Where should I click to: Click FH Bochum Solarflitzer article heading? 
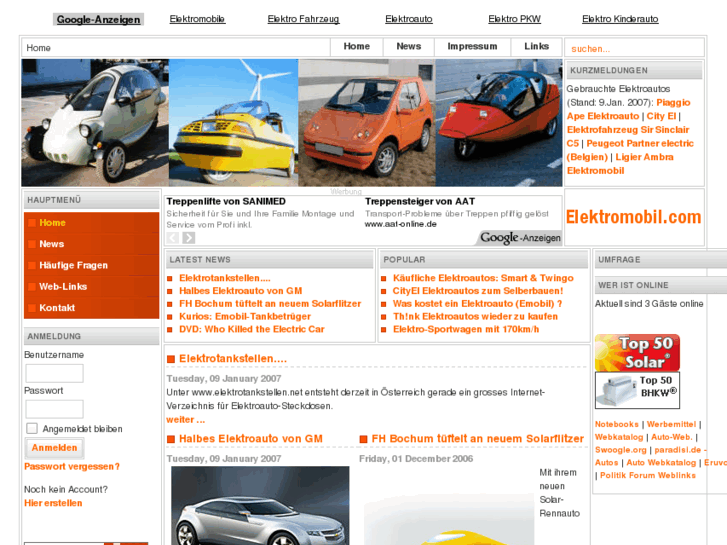tap(478, 439)
